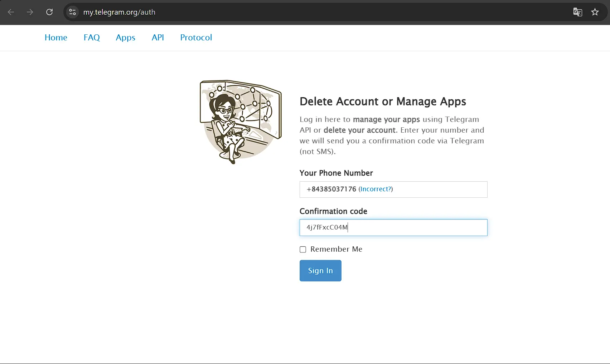Click the Remember Me label text
Image resolution: width=610 pixels, height=364 pixels.
336,249
